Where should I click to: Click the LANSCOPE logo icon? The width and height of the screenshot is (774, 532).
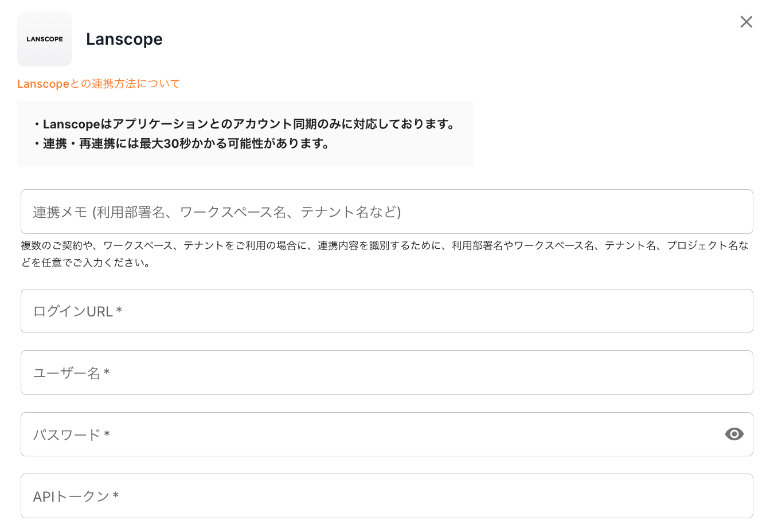[45, 39]
